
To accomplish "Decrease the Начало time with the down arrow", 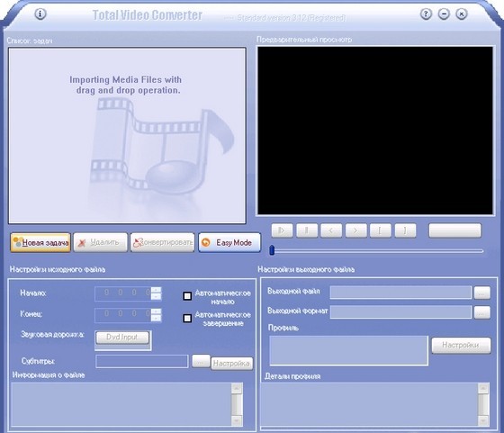I will [x=157, y=297].
